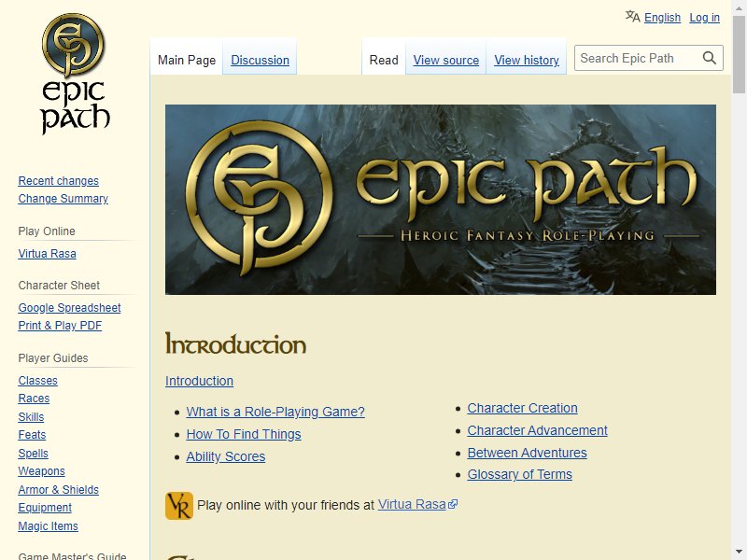Go to Classes page
Screen dimensions: 747x560
37,381
